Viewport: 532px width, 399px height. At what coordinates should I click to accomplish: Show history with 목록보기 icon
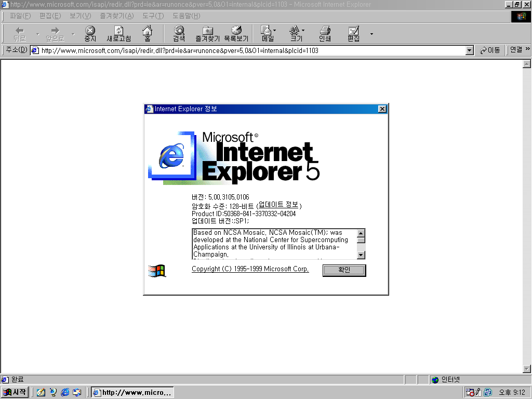point(236,34)
